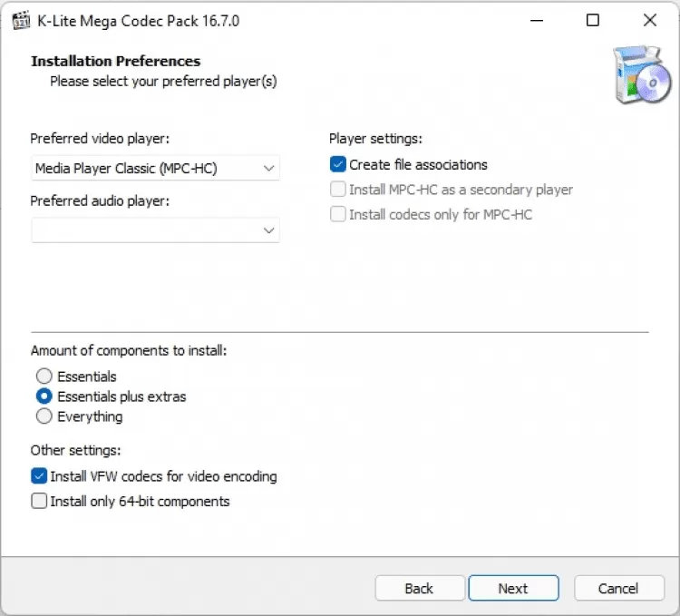The width and height of the screenshot is (680, 616).
Task: Click the K-Lite app icon in title bar
Action: (x=15, y=20)
